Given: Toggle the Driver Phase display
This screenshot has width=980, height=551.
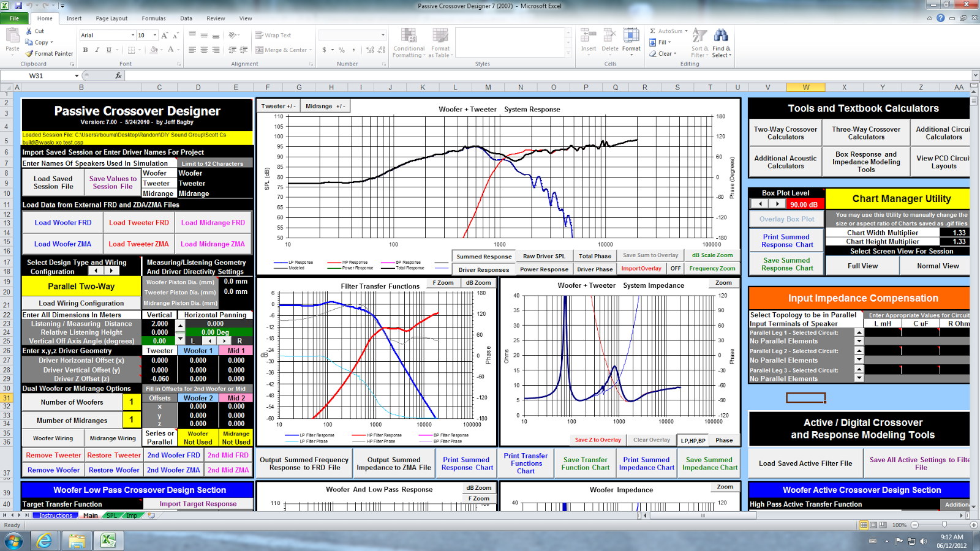Looking at the screenshot, I should coord(595,269).
